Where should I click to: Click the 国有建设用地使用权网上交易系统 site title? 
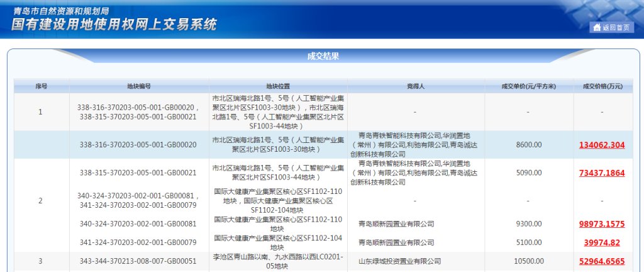click(x=114, y=25)
